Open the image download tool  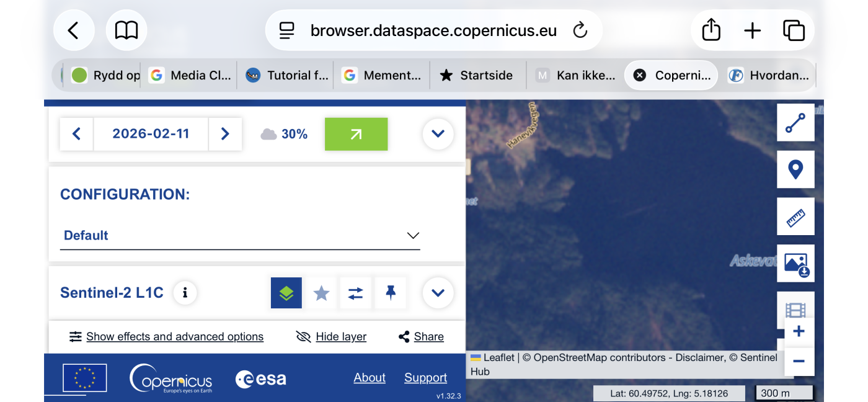[x=795, y=264]
